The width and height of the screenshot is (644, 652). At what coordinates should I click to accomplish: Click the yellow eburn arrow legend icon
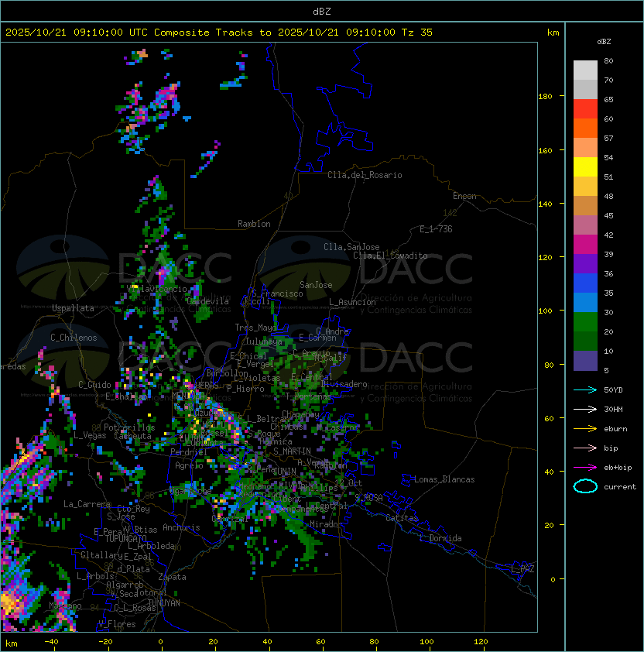click(585, 429)
